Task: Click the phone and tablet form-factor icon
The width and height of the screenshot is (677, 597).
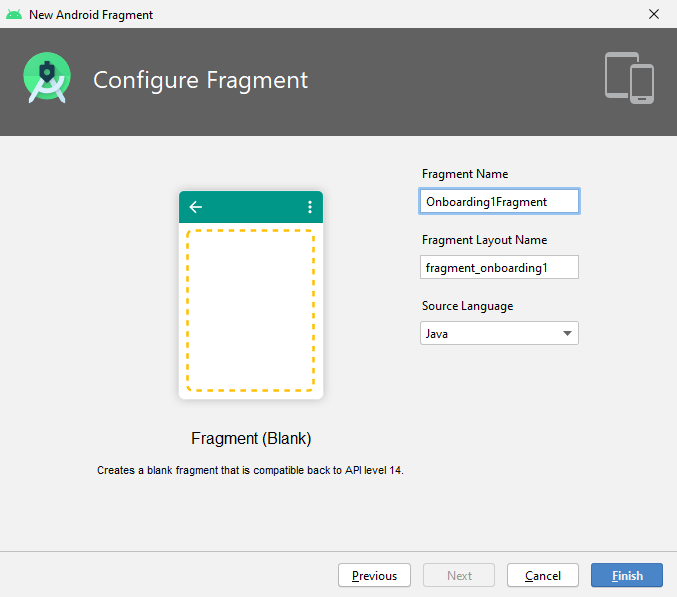Action: (x=629, y=78)
